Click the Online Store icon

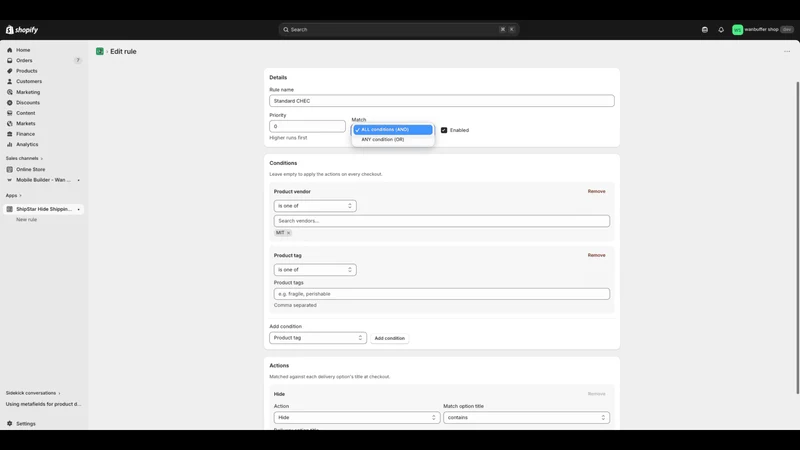pos(9,169)
